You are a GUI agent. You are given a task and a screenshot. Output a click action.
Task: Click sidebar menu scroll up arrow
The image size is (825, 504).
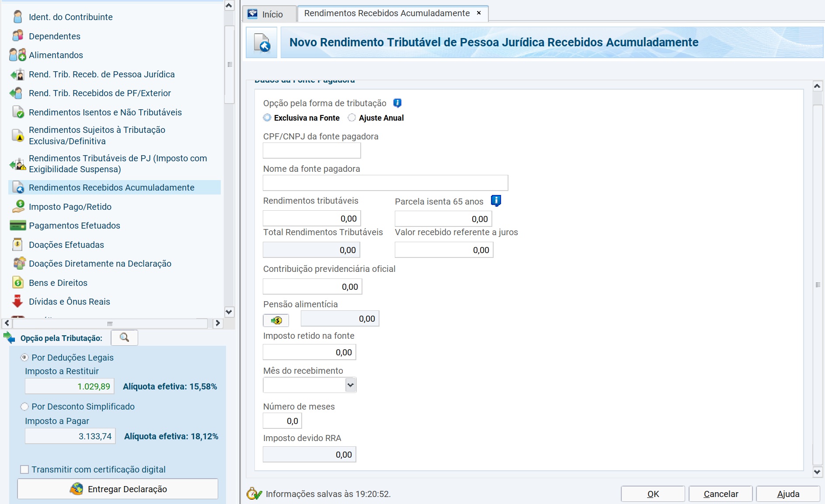(229, 6)
